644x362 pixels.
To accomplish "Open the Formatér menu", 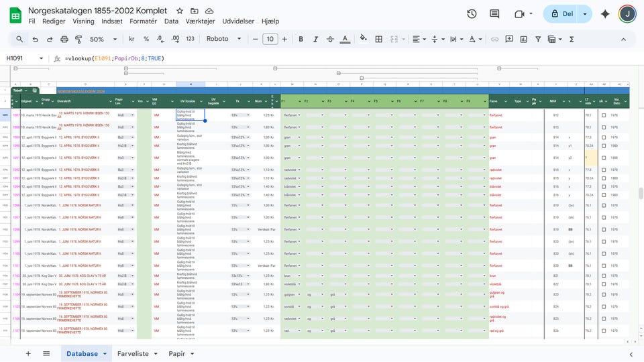I will tap(143, 21).
